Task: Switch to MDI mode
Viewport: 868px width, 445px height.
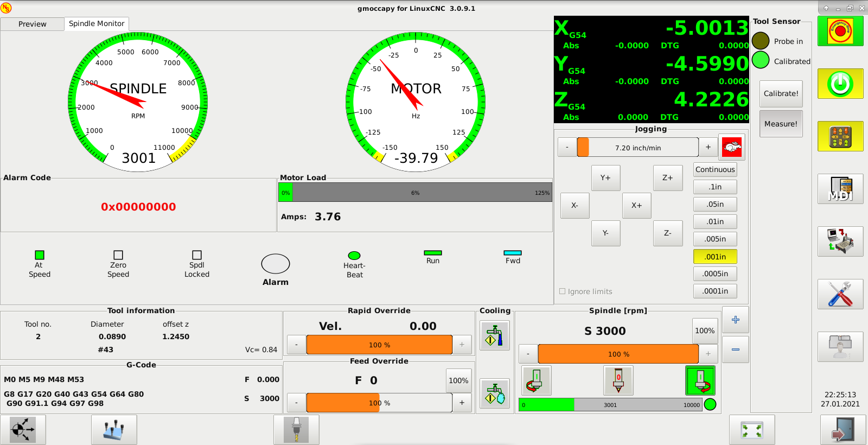Action: tap(840, 189)
